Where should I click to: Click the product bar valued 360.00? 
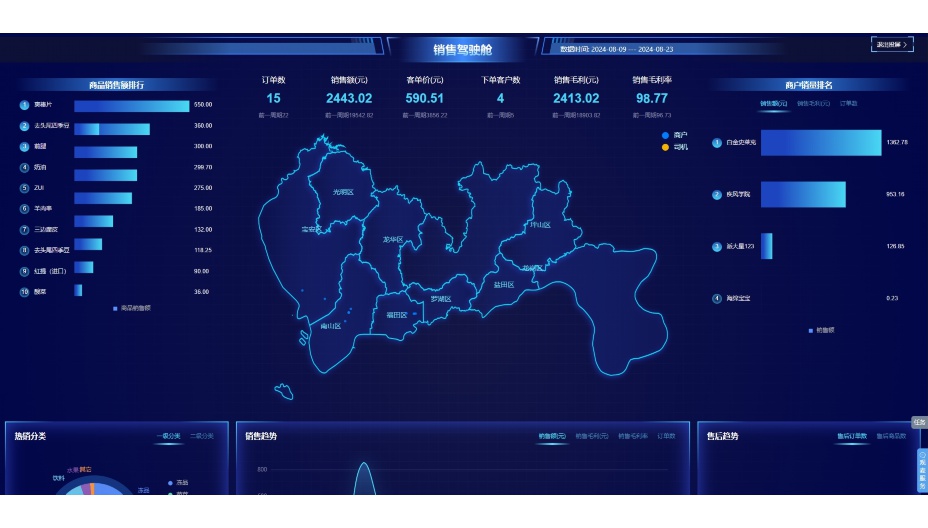click(x=112, y=129)
